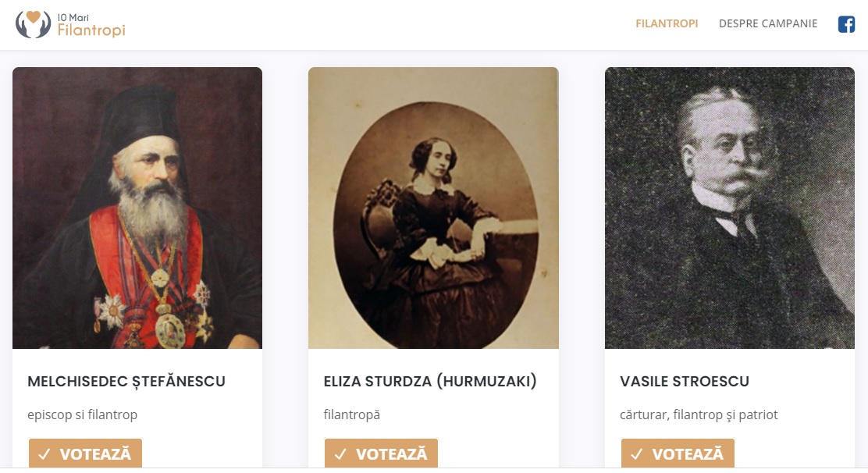Click the 'filantropă' description text
868x473 pixels.
point(352,414)
